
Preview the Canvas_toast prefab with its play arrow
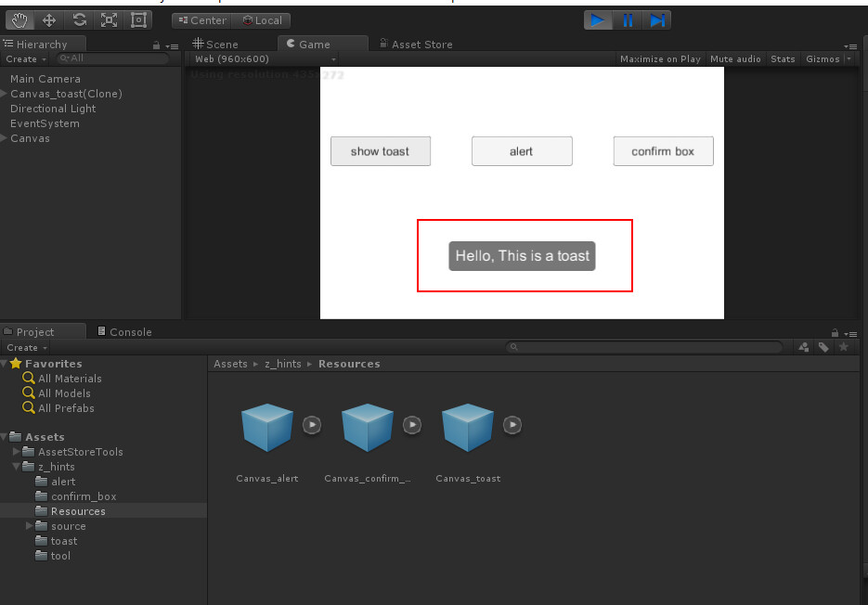pos(512,424)
